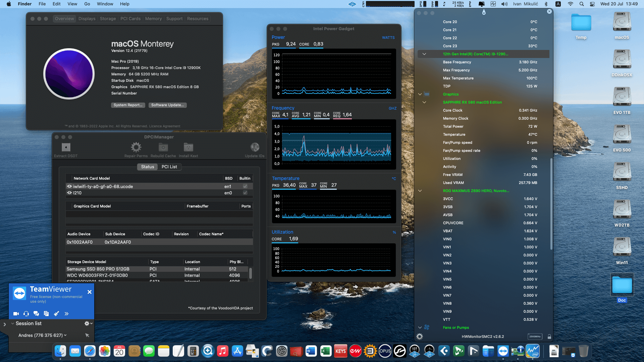Click the Network Card Model column header
Viewport: 644px width, 362px height.
coord(92,178)
